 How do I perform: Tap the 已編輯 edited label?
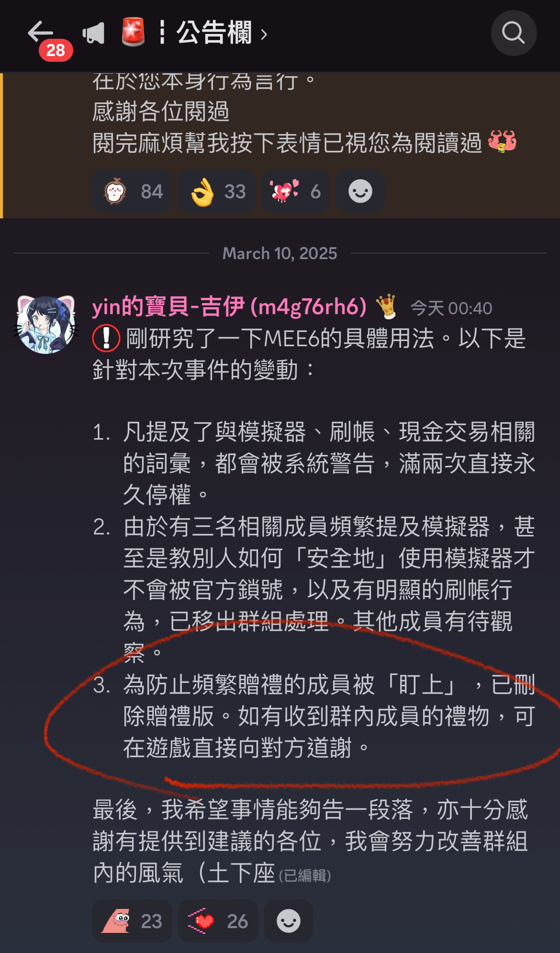[x=305, y=875]
